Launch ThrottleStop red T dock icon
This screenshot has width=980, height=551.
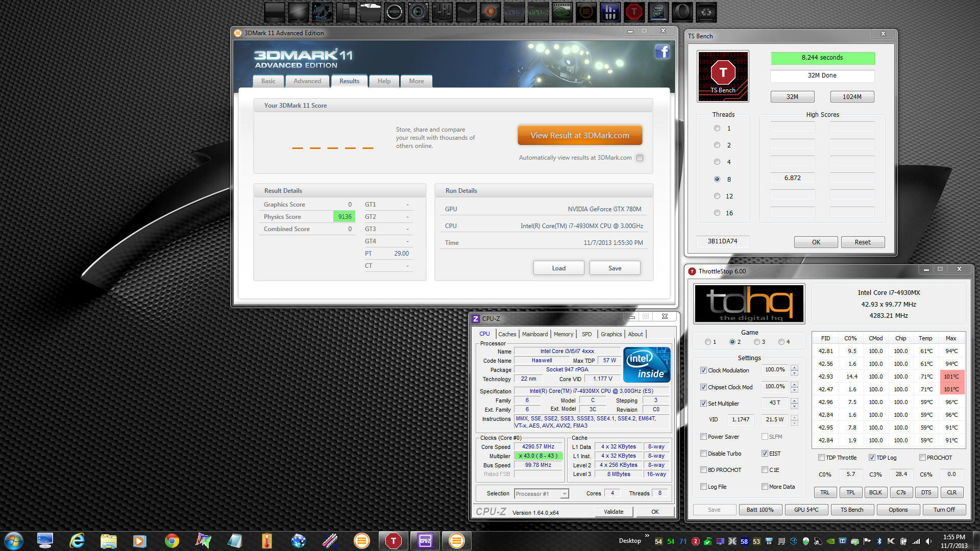(634, 12)
